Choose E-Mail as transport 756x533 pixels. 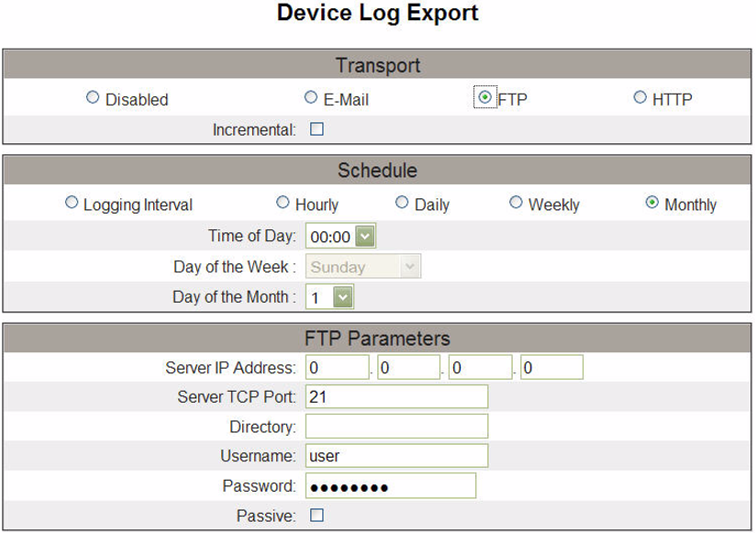[x=311, y=97]
